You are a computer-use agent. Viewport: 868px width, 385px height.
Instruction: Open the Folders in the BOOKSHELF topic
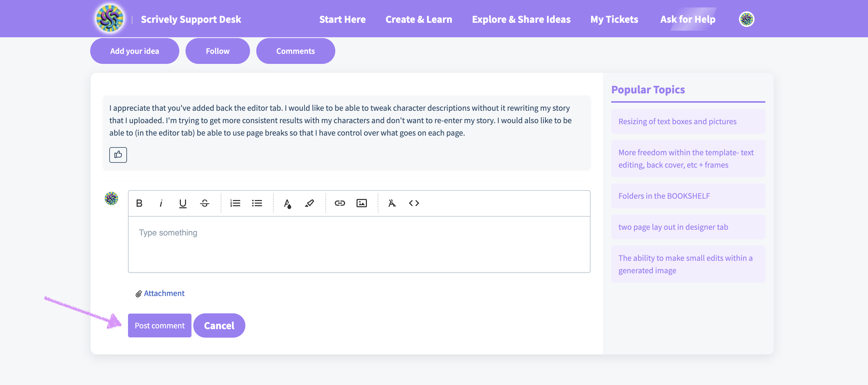point(664,196)
